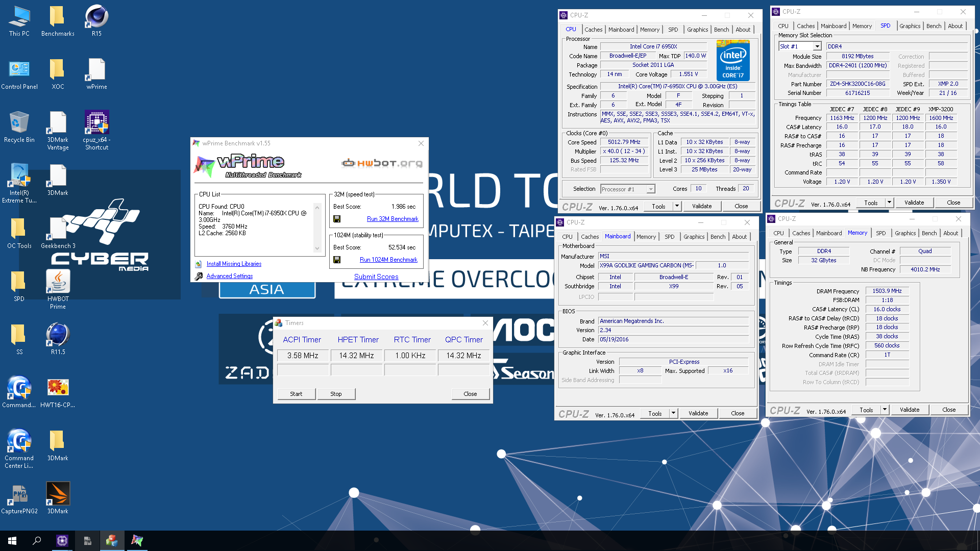Switch to Caches tab in CPU window

click(x=593, y=30)
